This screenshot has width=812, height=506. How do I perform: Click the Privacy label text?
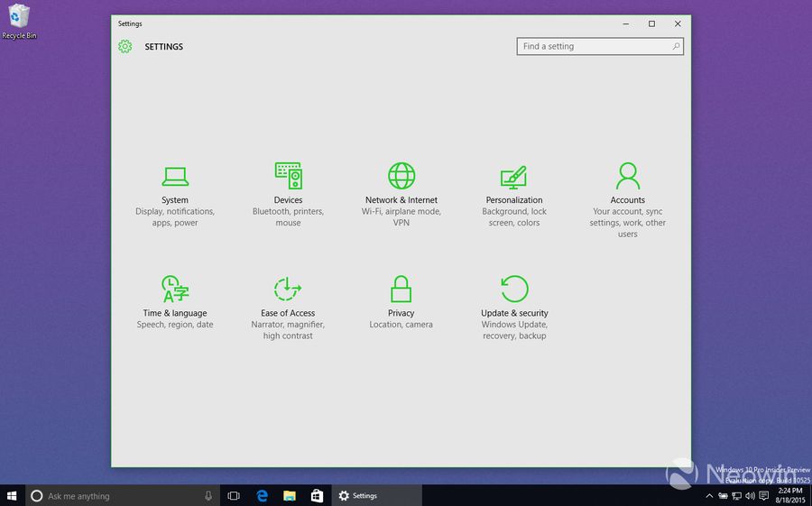(401, 313)
